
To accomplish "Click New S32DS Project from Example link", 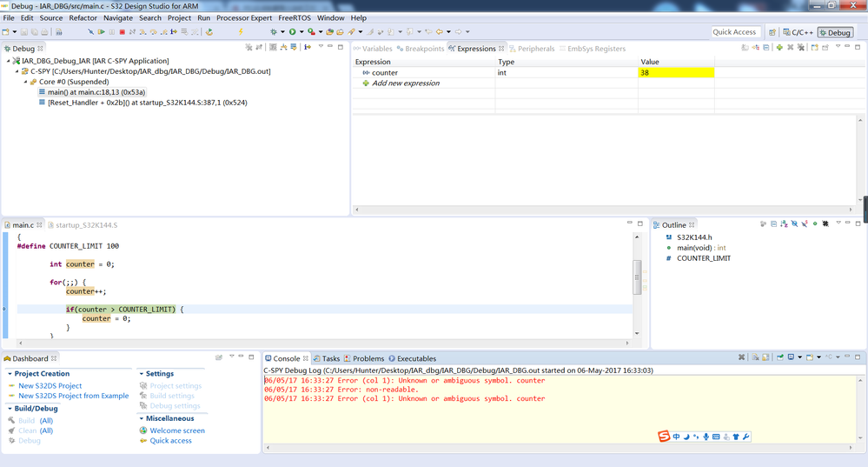I will [74, 396].
